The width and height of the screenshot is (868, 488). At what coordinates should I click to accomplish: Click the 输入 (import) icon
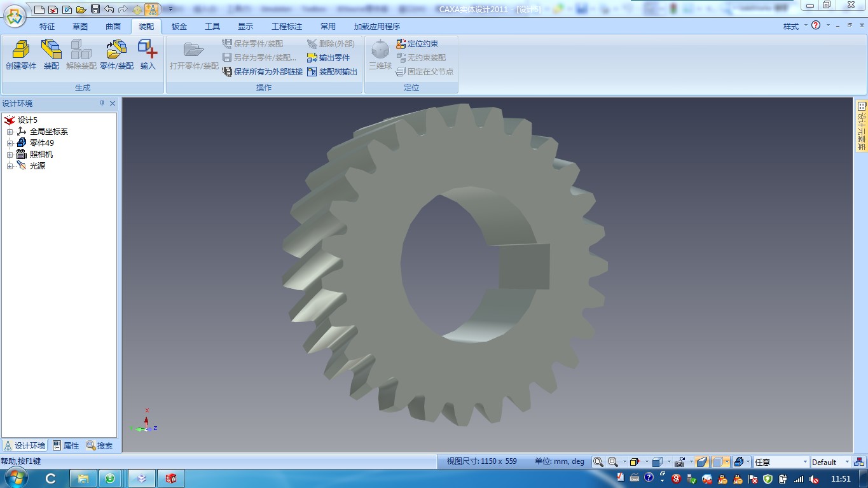coord(148,54)
